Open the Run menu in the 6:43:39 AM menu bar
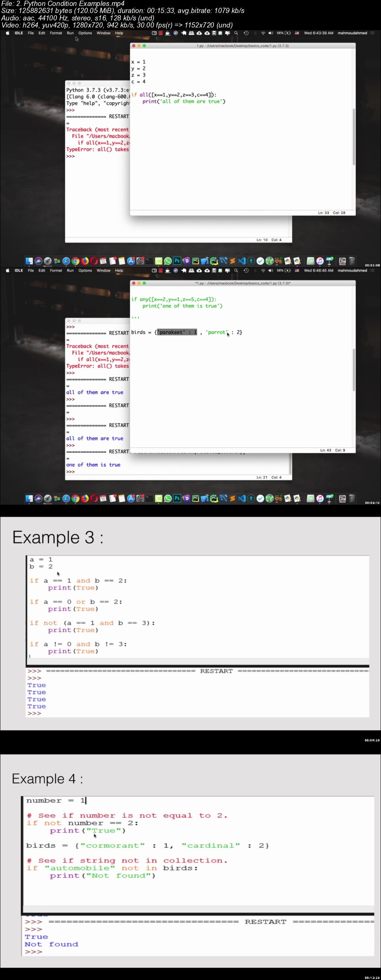This screenshot has height=980, width=381. 70,33
